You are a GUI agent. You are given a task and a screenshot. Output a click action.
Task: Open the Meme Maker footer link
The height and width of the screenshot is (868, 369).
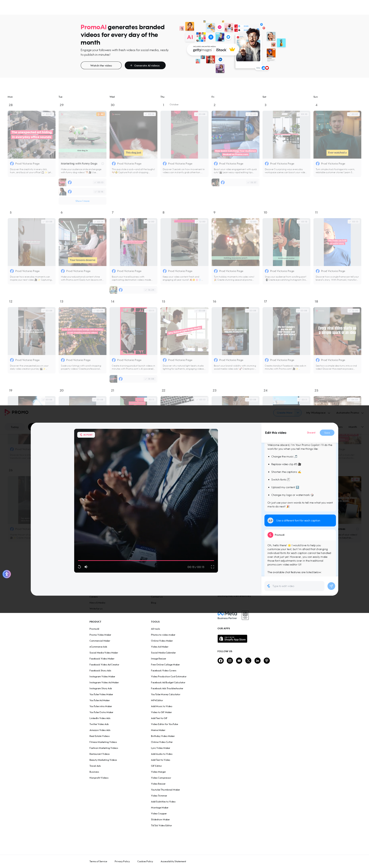[158, 730]
